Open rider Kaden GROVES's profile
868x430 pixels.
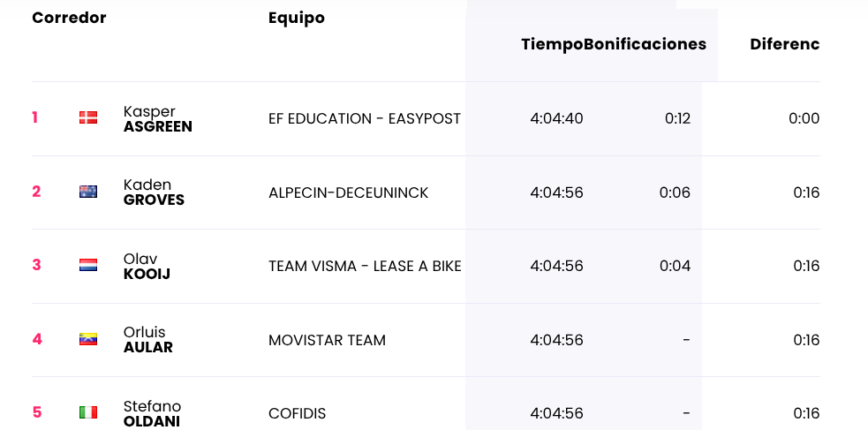[154, 192]
